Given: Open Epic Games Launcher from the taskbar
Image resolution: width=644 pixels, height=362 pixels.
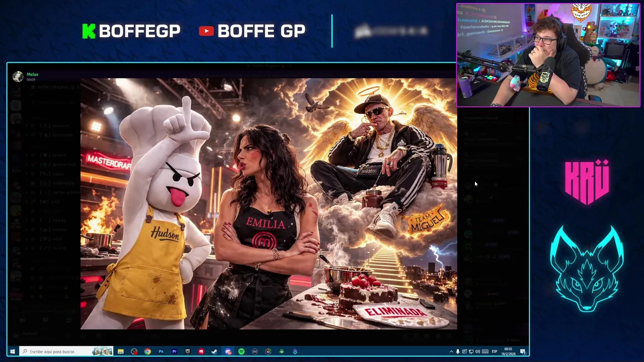Looking at the screenshot, I should point(188,351).
